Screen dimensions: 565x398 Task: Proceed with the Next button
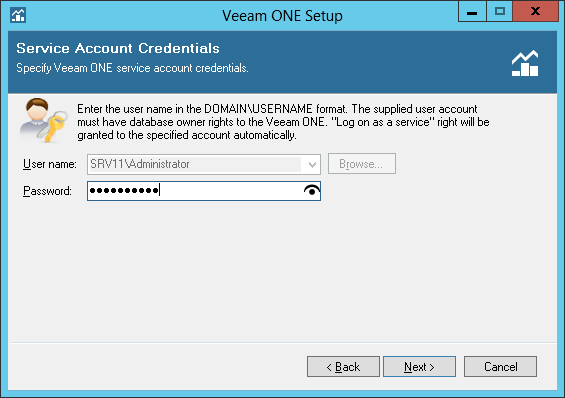pos(419,367)
